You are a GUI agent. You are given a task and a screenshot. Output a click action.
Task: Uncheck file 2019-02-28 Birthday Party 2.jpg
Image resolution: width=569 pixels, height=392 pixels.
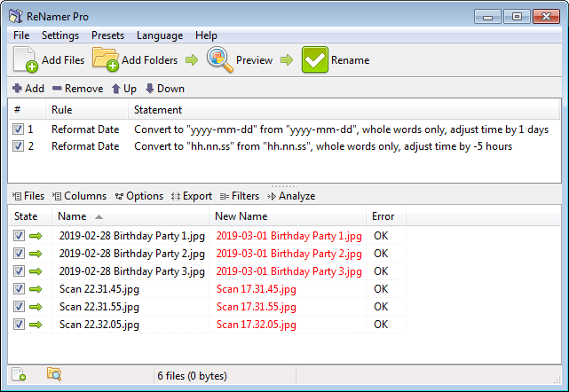pos(19,254)
